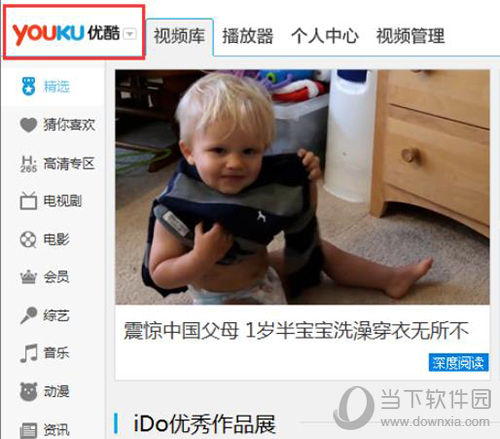
Task: Select the heart icon for 猜你喜欢
Action: [29, 125]
